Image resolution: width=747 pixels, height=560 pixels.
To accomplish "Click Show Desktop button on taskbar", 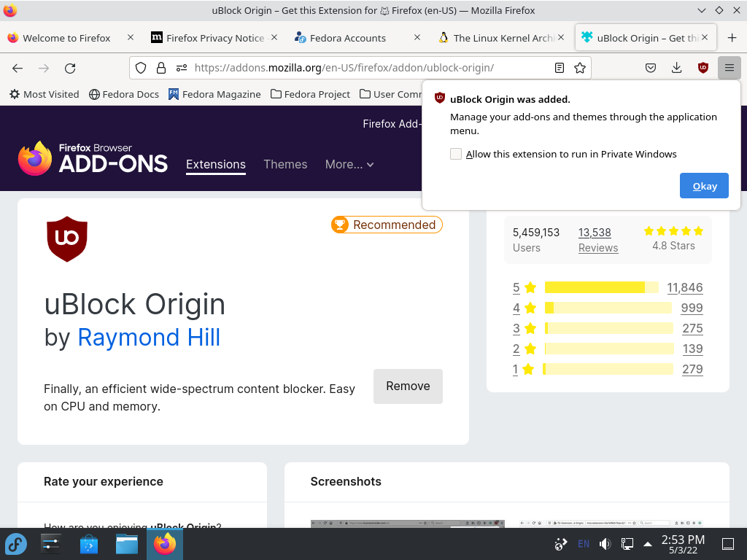I will (x=728, y=544).
